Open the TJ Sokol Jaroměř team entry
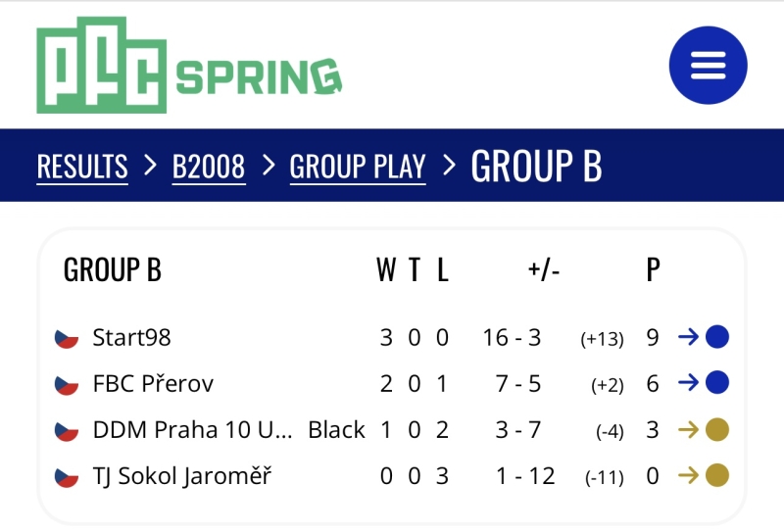This screenshot has height=532, width=784. pos(182,476)
